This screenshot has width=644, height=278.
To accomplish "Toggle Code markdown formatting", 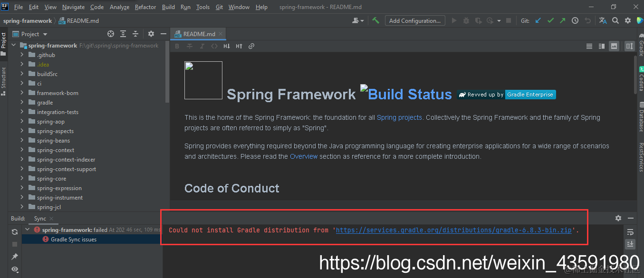I will [214, 46].
